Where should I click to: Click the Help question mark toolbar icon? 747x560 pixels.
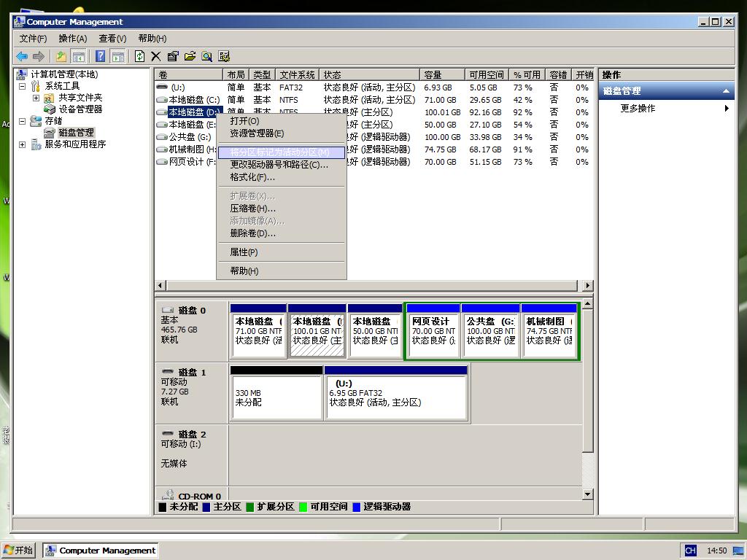pos(99,56)
